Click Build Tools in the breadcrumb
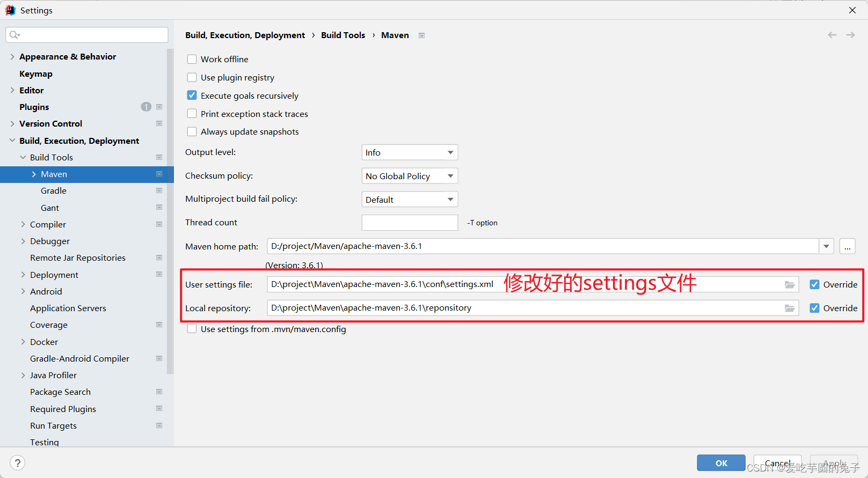This screenshot has height=478, width=868. point(343,35)
